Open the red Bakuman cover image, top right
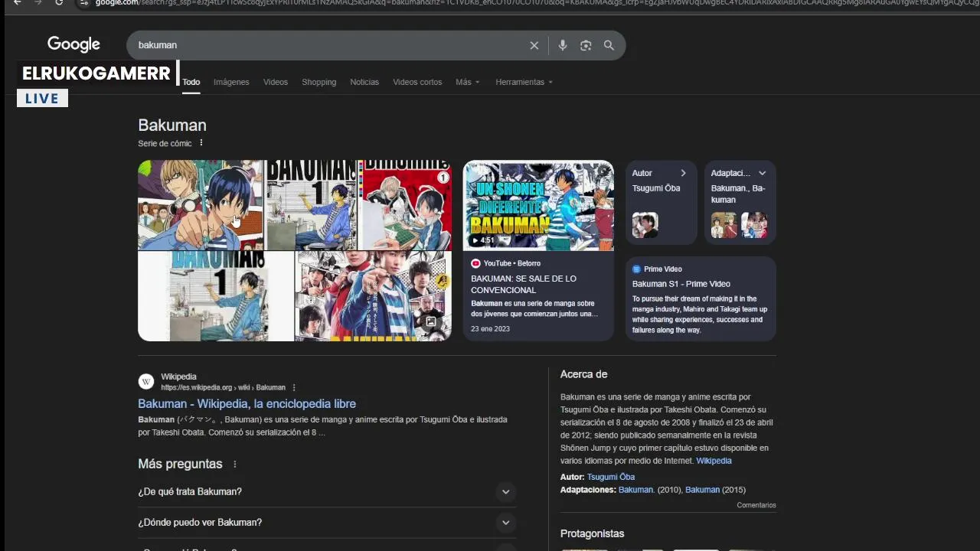Viewport: 980px width, 551px height. click(x=405, y=205)
